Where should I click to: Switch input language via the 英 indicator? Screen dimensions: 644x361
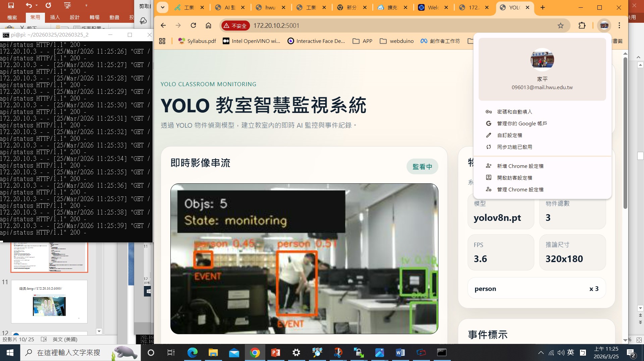(x=570, y=352)
